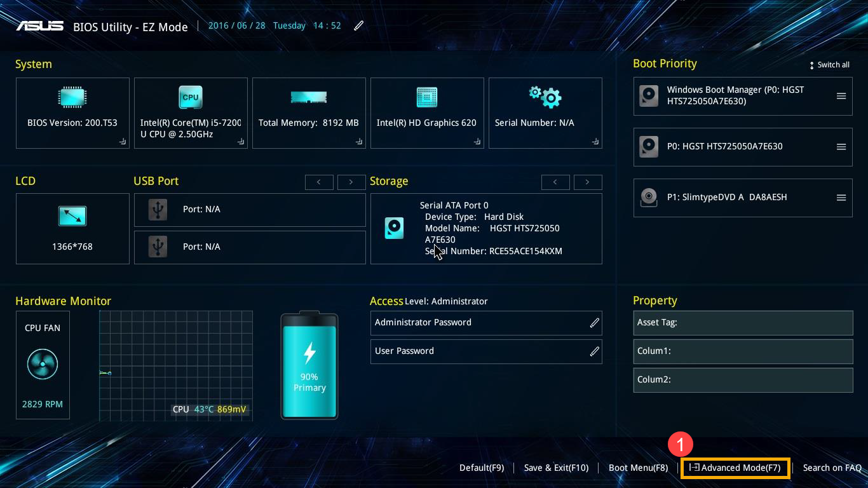Click the right arrow in Storage panel
The width and height of the screenshot is (868, 488).
(588, 182)
